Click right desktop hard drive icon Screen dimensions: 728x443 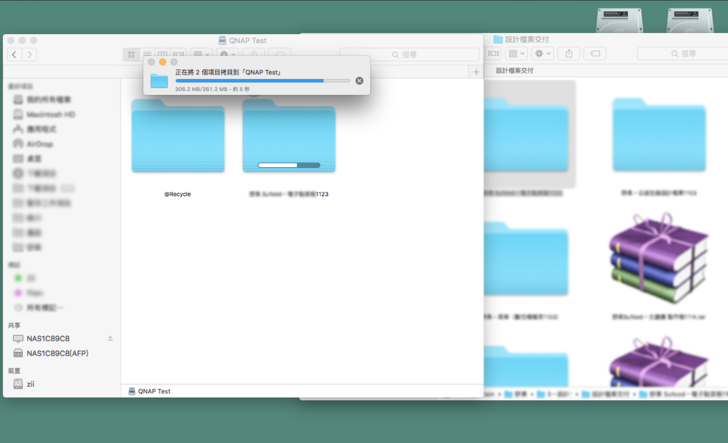[x=690, y=20]
